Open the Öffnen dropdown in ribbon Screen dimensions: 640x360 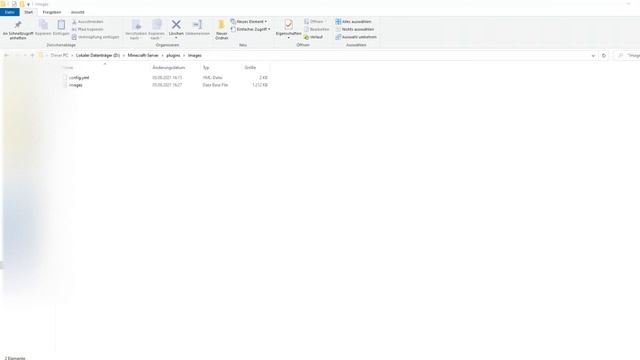pos(326,22)
